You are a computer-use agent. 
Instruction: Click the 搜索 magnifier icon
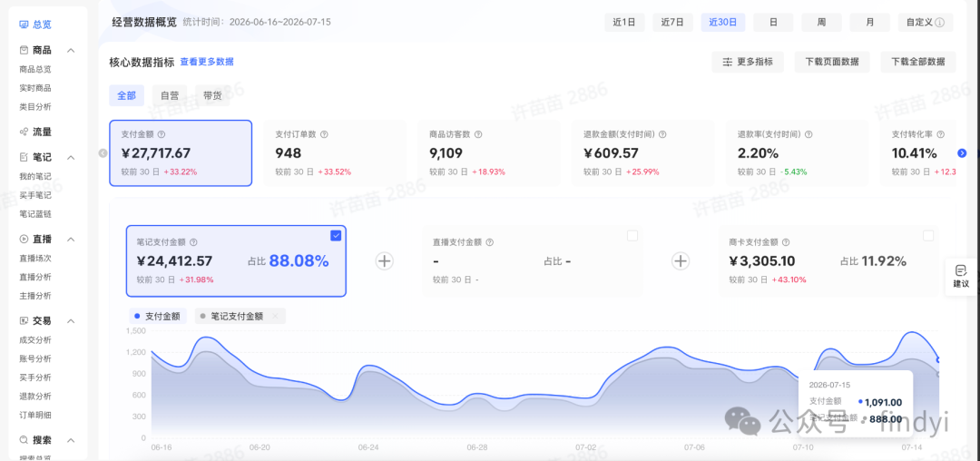(x=24, y=440)
